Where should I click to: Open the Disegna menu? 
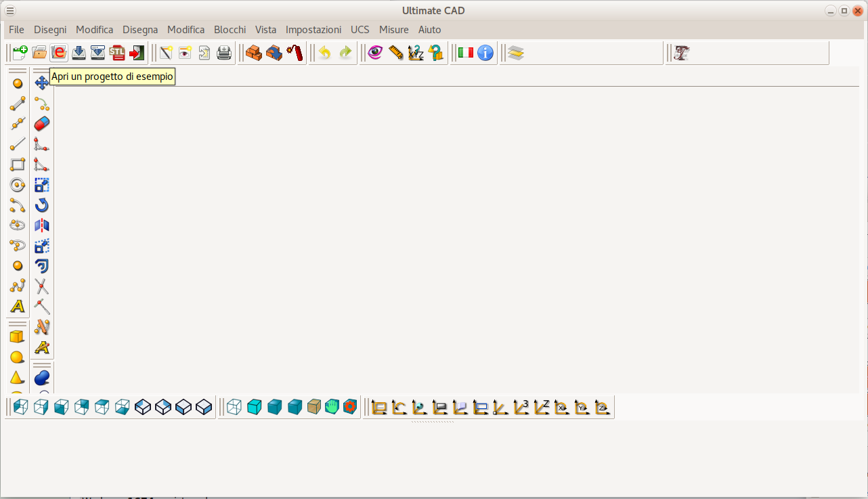[x=140, y=30]
